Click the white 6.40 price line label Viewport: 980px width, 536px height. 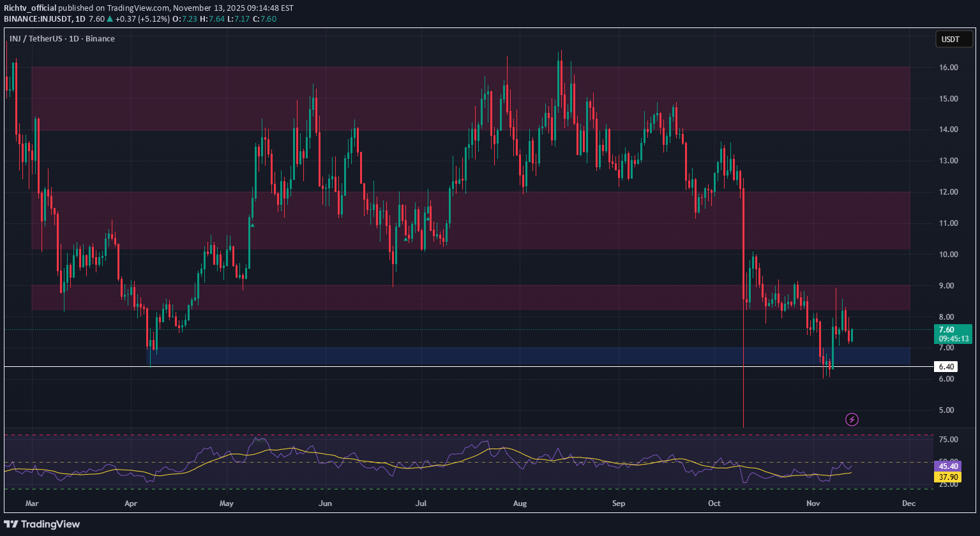pyautogui.click(x=947, y=367)
